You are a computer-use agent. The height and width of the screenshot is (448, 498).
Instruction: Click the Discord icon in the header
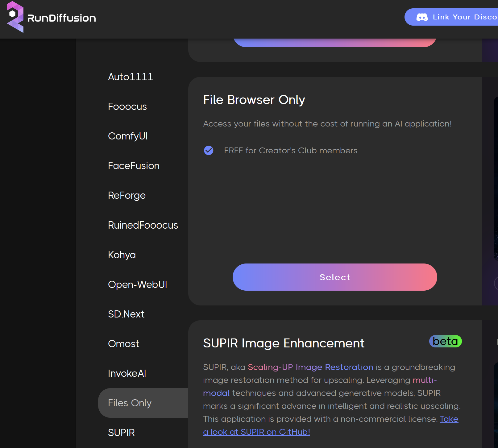(422, 17)
